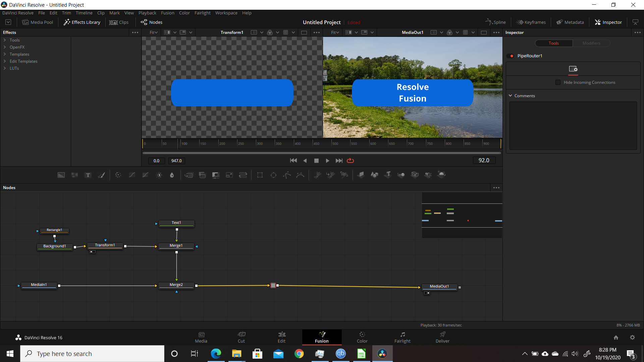Add the pEmitter particle tool
This screenshot has width=644, height=362.
[x=317, y=175]
